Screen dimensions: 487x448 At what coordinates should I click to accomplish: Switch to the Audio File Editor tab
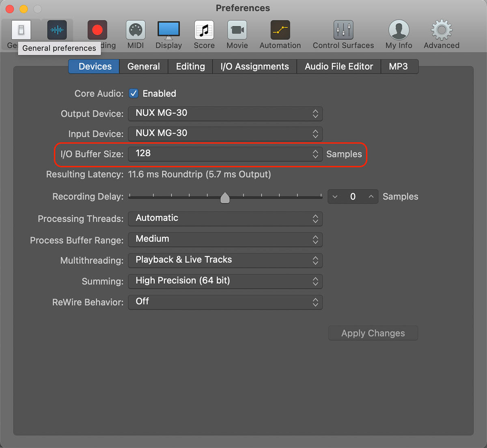(339, 67)
